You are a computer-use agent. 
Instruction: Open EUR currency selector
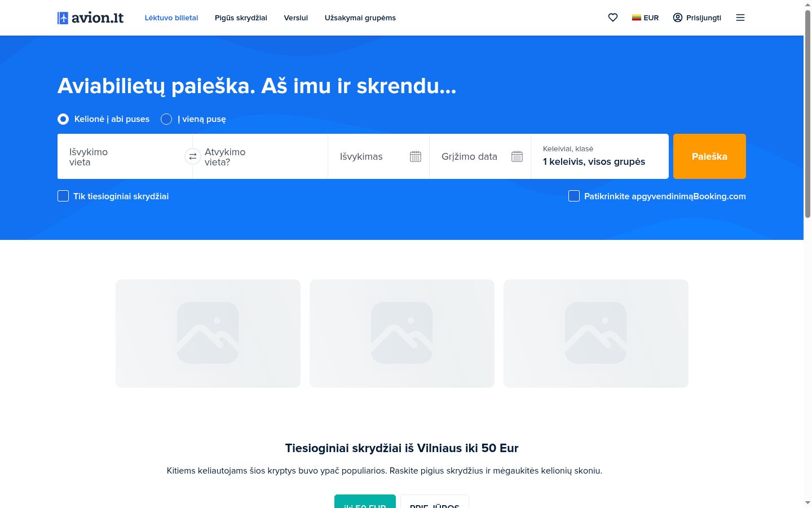(645, 17)
